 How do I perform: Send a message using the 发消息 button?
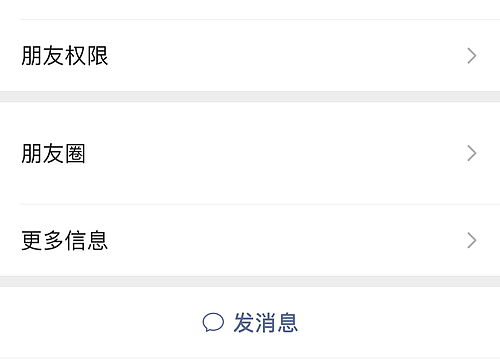[250, 322]
